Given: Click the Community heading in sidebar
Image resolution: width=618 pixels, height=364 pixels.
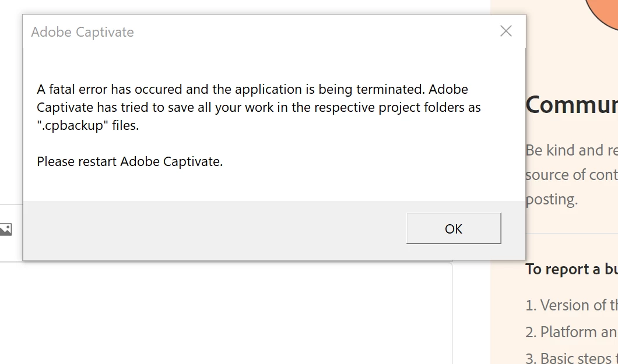Looking at the screenshot, I should (571, 105).
